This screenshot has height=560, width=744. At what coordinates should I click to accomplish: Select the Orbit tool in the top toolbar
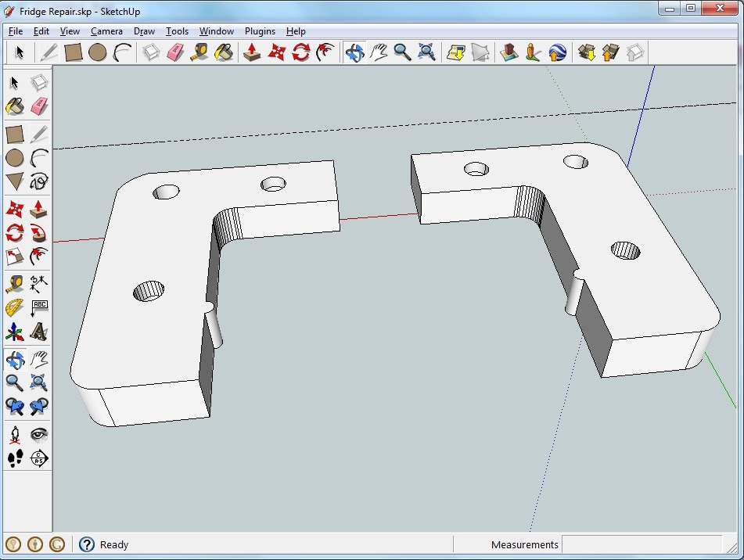[x=354, y=52]
